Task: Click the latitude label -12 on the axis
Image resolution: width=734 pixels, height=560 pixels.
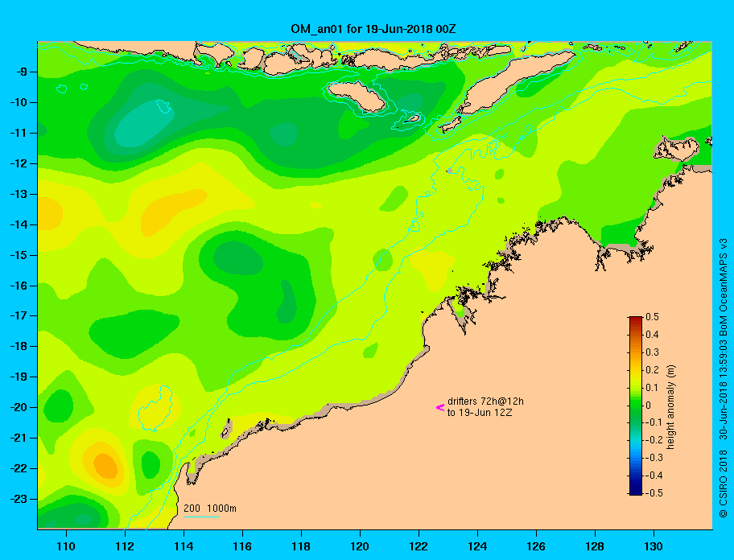Action: point(19,164)
